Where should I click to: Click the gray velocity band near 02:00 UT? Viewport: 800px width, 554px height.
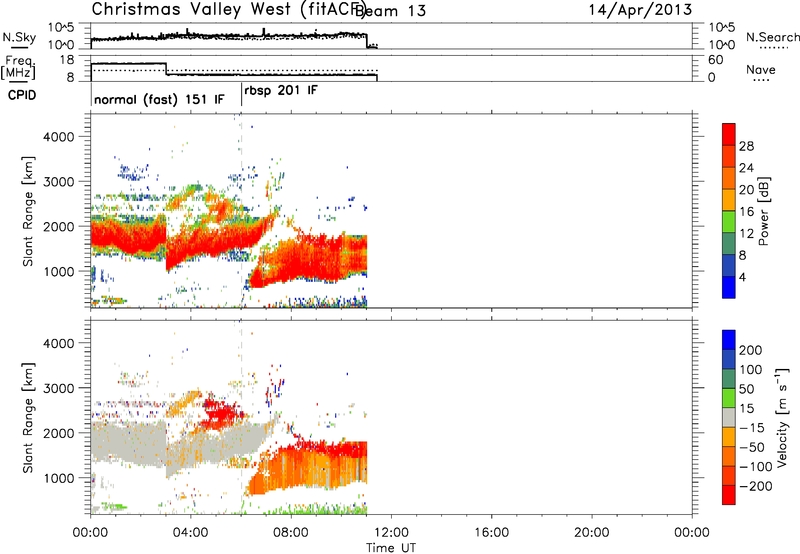[x=128, y=441]
